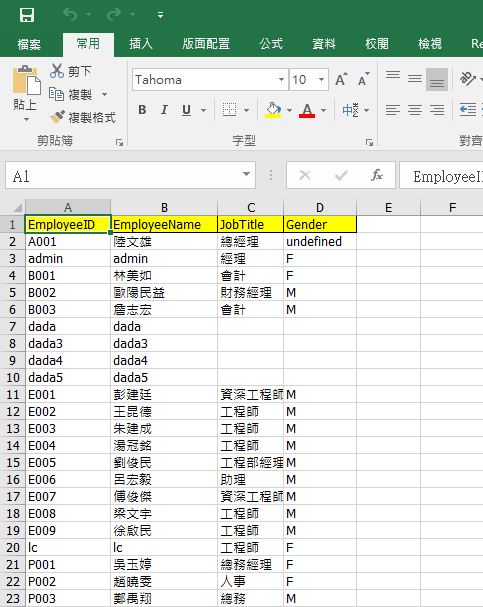Open Customize Quick Access Toolbar arrow

160,15
